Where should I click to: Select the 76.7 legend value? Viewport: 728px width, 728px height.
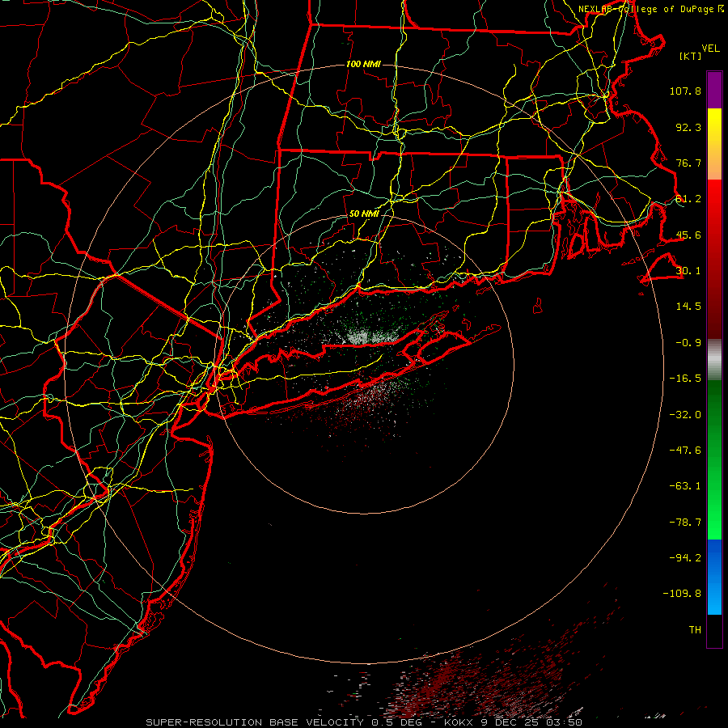pyautogui.click(x=688, y=163)
